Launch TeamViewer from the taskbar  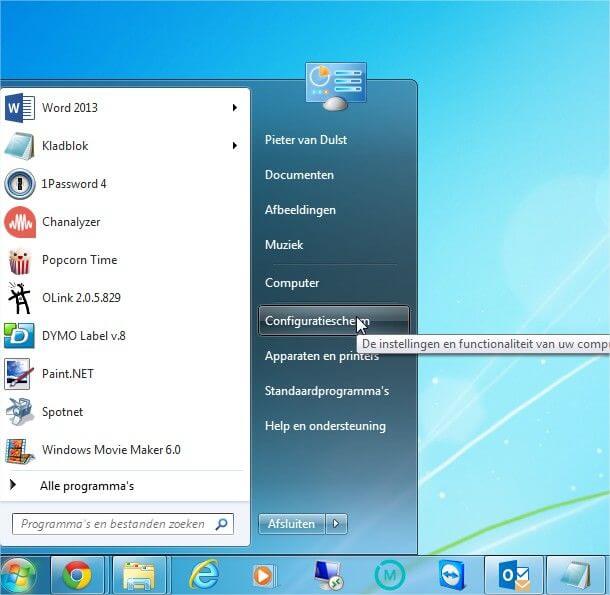451,575
